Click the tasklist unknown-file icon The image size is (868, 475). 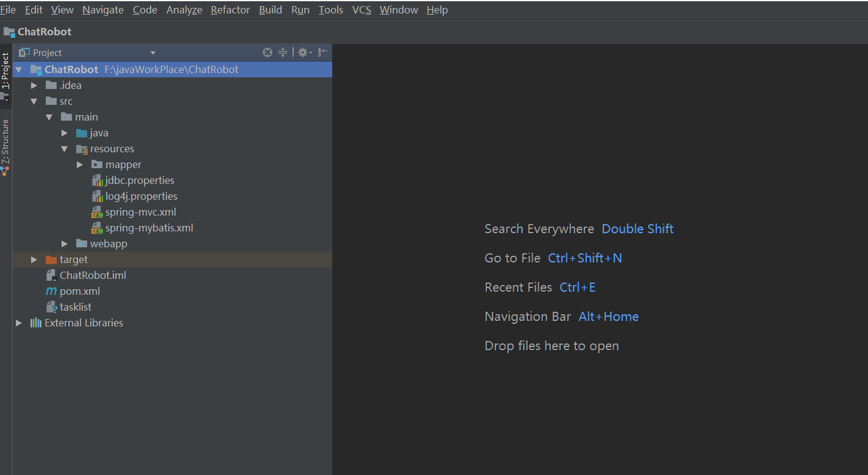51,307
